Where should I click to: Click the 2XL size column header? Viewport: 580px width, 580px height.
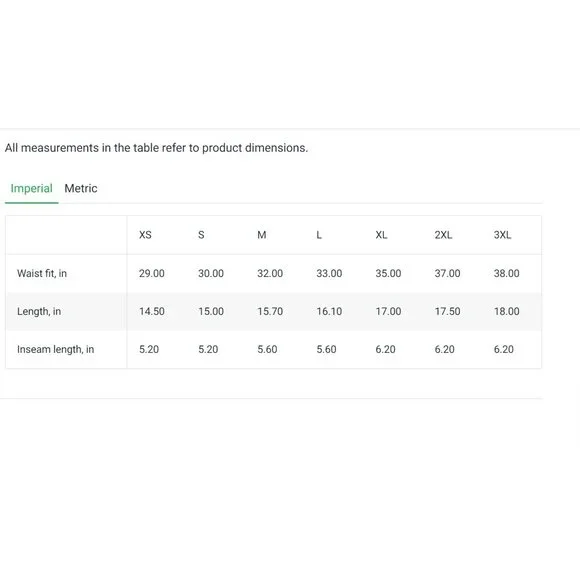point(443,235)
